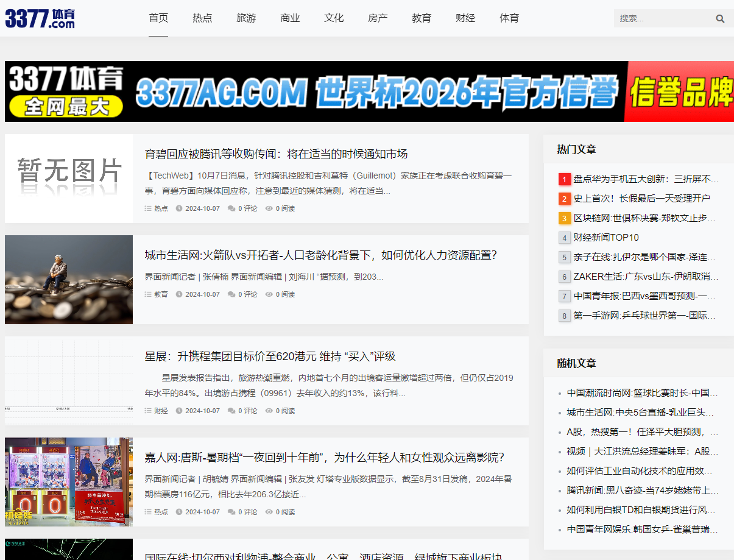Click the old man on coins thumbnail

tap(69, 280)
